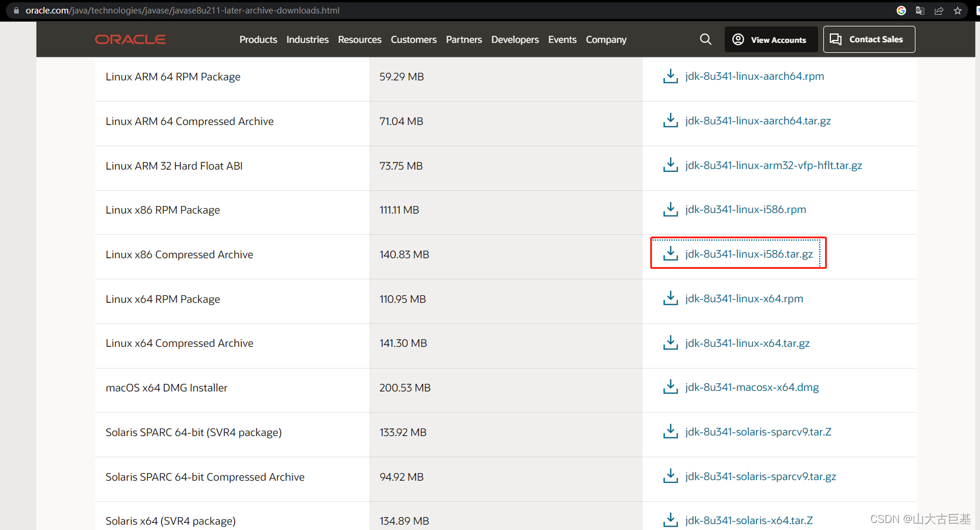
Task: Open the Customers menu
Action: click(x=414, y=39)
